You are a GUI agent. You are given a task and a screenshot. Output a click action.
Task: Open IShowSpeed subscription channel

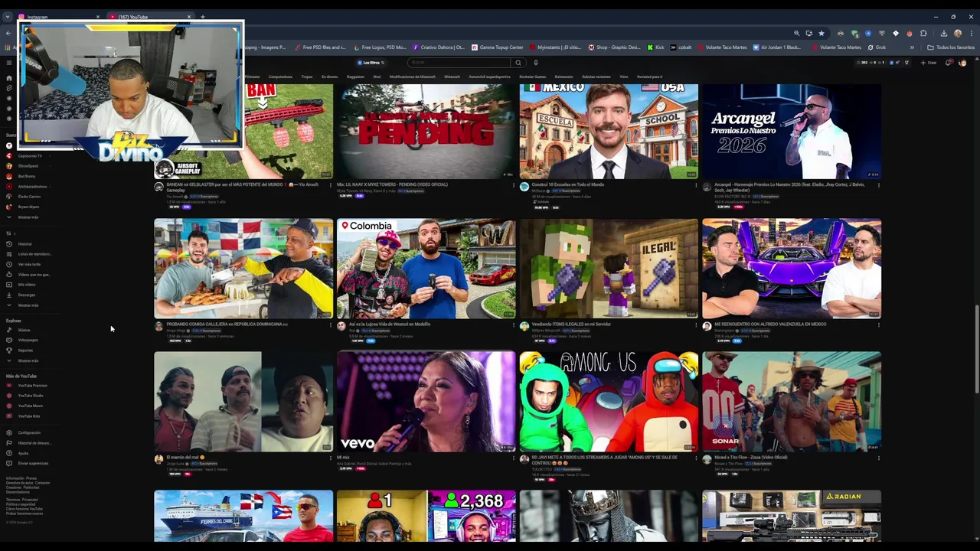[28, 166]
